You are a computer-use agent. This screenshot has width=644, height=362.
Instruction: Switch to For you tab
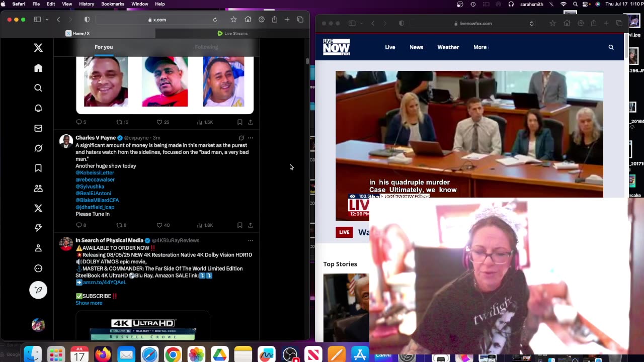[104, 47]
